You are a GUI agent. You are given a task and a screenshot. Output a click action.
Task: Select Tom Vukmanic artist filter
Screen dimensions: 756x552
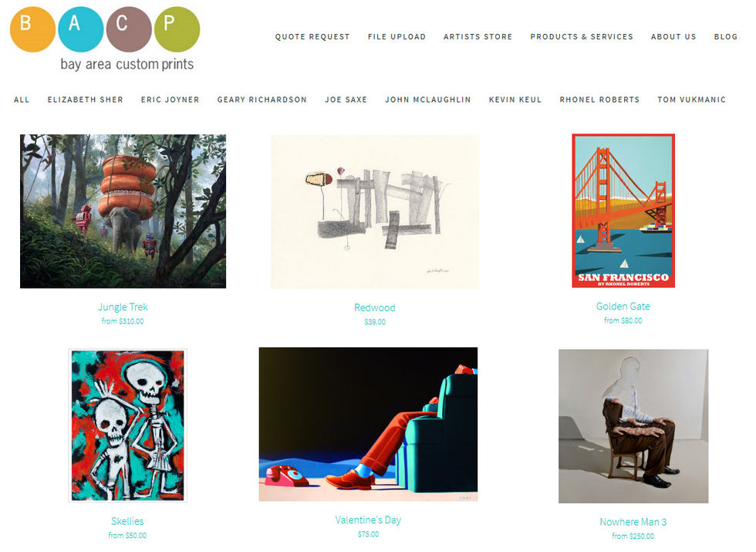coord(691,100)
